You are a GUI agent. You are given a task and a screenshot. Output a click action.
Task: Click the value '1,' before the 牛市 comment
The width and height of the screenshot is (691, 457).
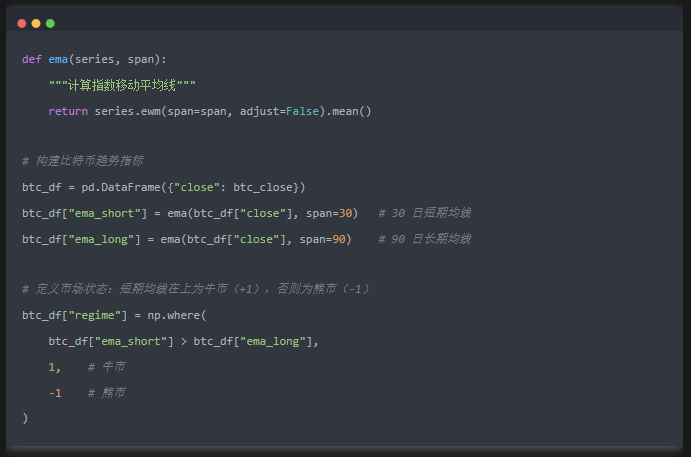(x=55, y=367)
